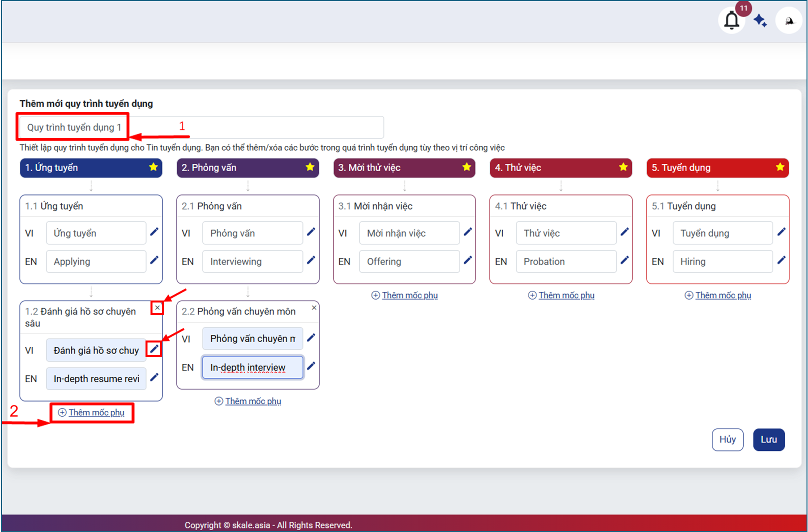The width and height of the screenshot is (808, 532).
Task: Cancel with the Hủy button
Action: coord(727,439)
